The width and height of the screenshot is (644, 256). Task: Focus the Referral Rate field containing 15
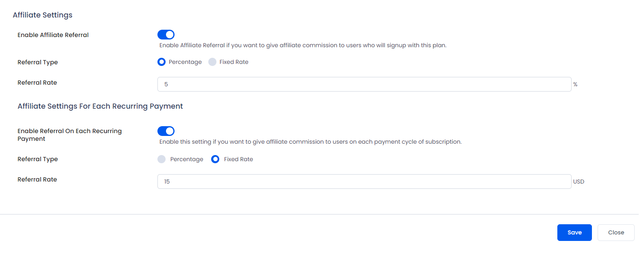pos(364,182)
